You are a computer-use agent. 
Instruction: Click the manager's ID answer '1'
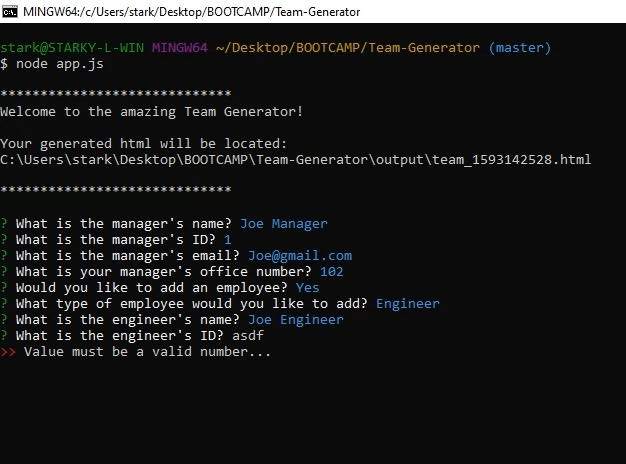[228, 240]
